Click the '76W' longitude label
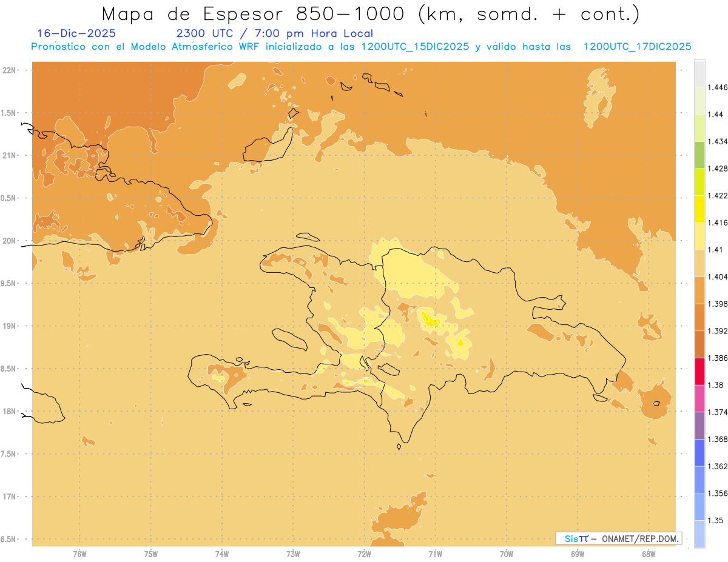728x562 pixels. coord(79,554)
